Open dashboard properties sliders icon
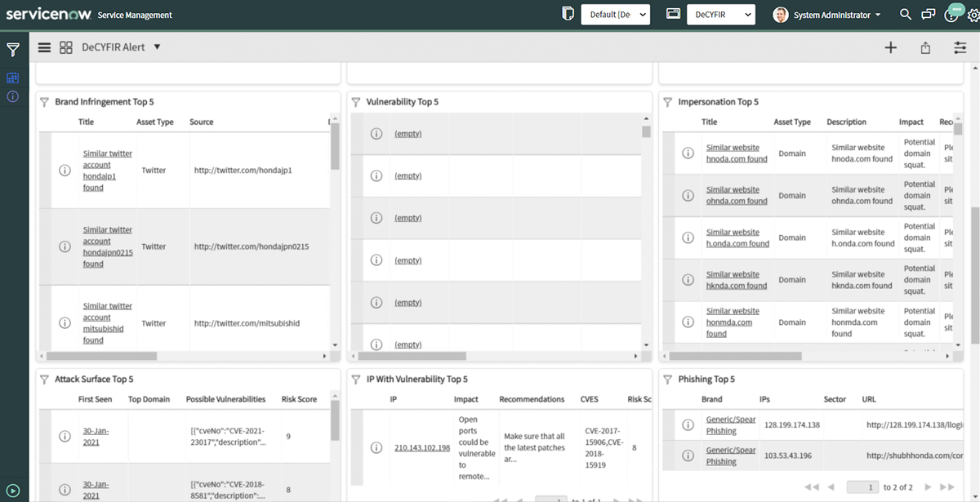 [x=960, y=47]
